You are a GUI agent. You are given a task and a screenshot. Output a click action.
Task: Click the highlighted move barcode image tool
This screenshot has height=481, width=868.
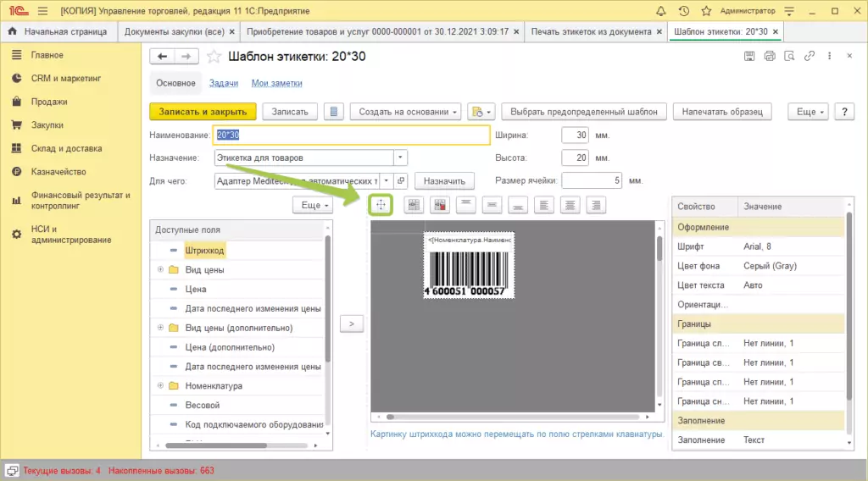(381, 204)
